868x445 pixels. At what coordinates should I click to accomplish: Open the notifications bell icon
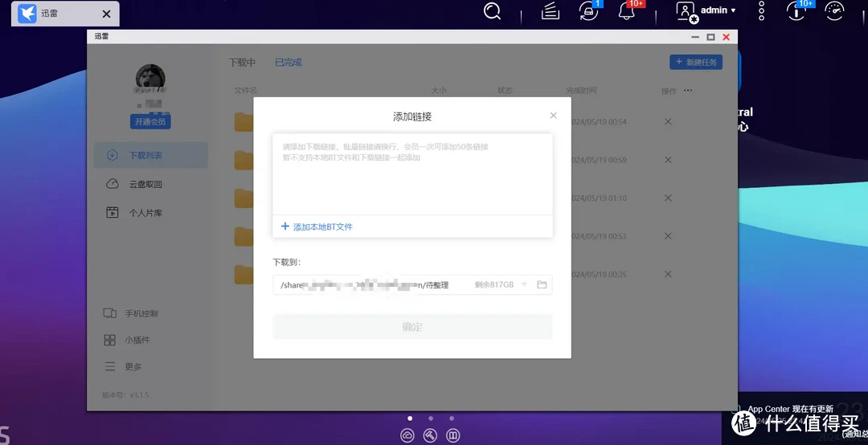(627, 10)
